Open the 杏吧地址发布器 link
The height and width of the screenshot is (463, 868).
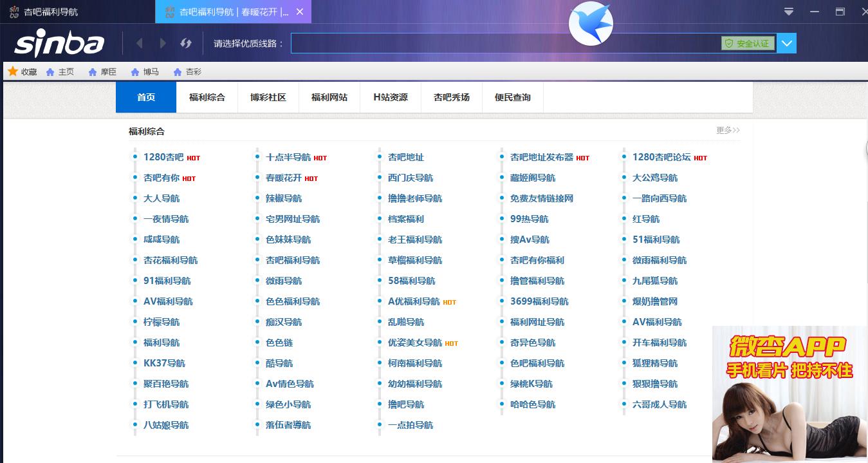pos(542,157)
